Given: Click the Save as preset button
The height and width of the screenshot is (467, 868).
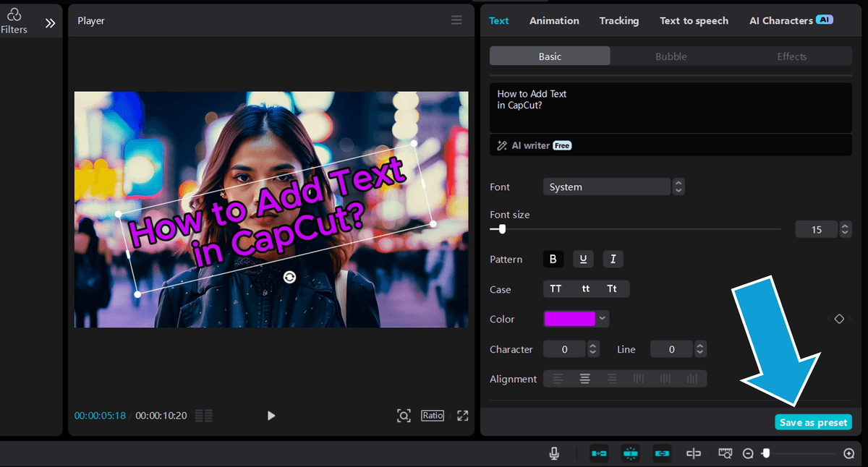Looking at the screenshot, I should (x=813, y=423).
